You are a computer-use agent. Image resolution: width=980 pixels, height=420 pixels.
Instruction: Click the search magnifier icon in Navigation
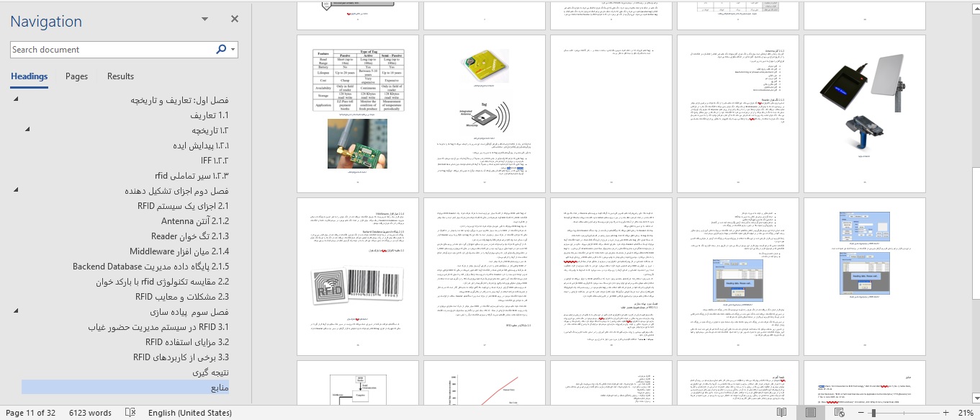tap(221, 50)
